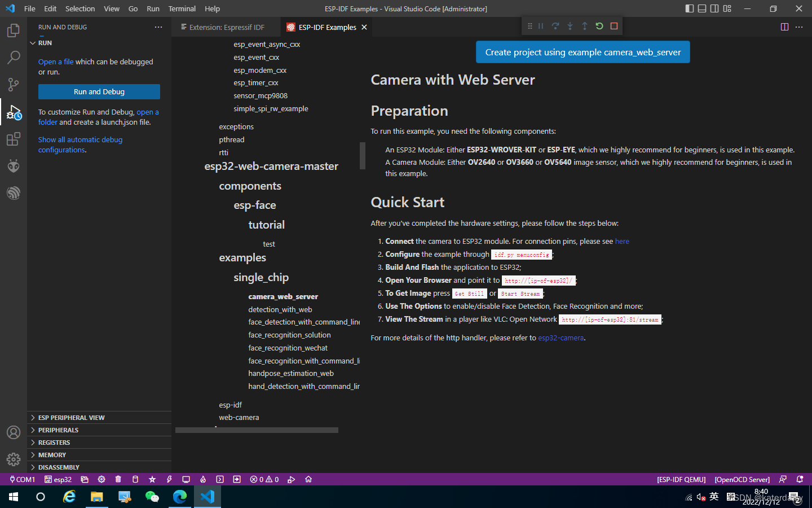Click the examples list horizontal scrollbar
The image size is (812, 508).
tap(257, 430)
